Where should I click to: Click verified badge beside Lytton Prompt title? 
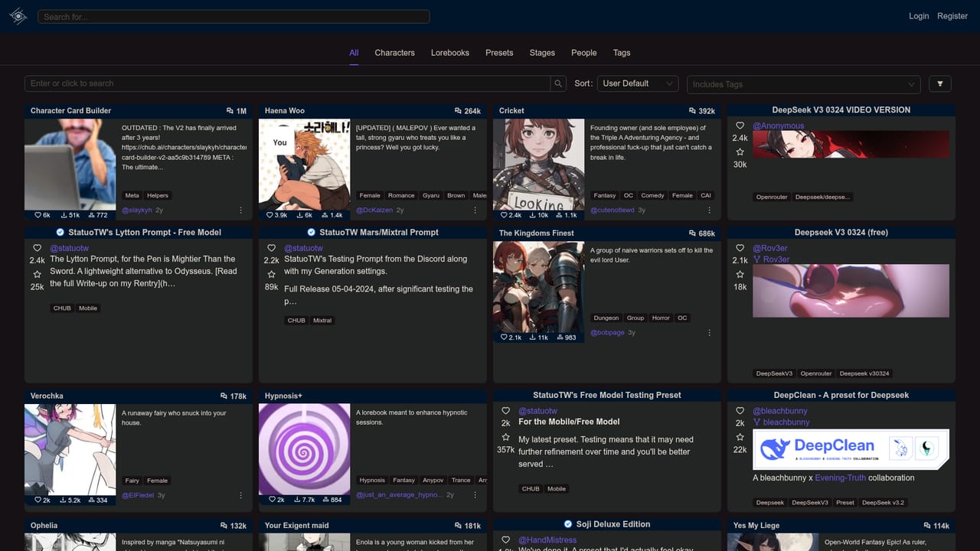(x=60, y=232)
